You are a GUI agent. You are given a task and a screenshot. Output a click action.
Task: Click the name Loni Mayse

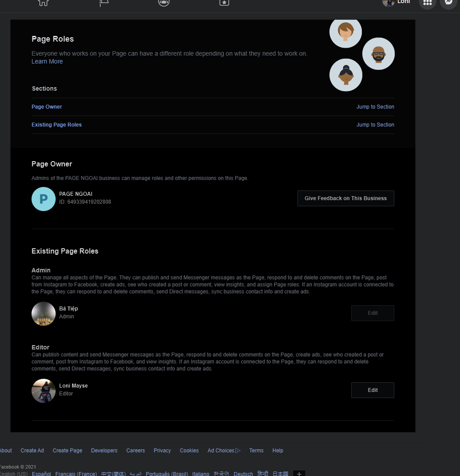click(74, 386)
